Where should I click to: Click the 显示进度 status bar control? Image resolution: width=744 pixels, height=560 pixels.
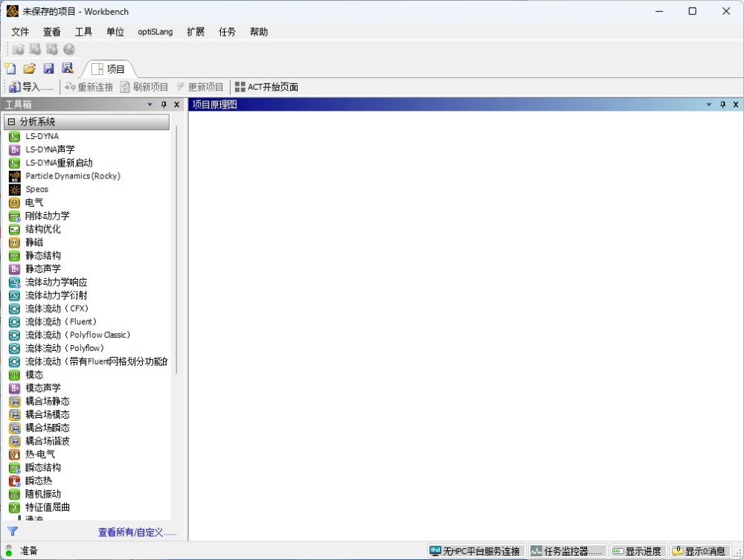coord(637,551)
